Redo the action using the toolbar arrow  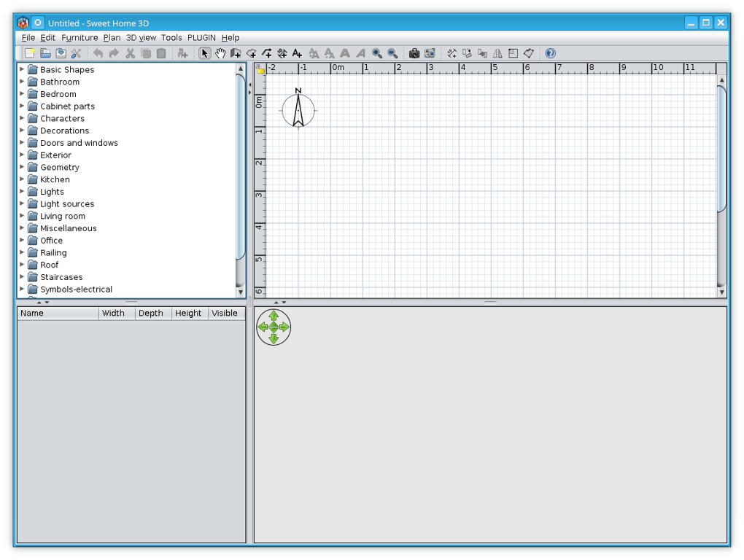[x=114, y=53]
